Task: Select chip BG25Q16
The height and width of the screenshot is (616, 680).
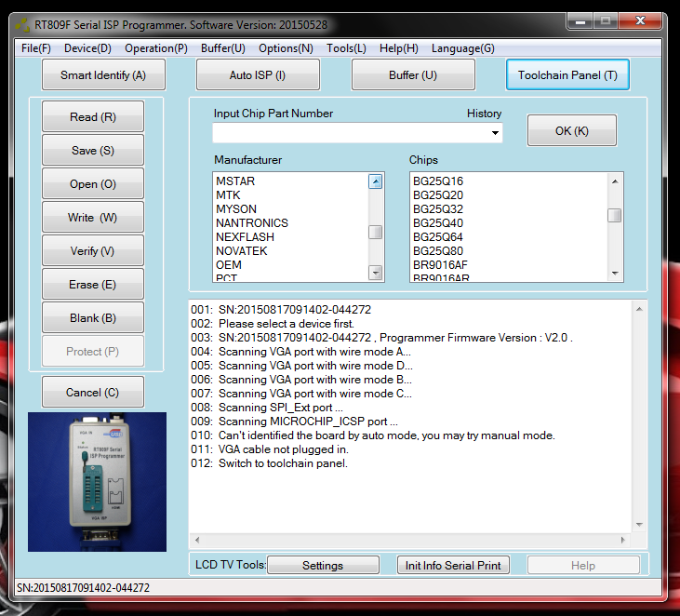Action: pyautogui.click(x=438, y=181)
